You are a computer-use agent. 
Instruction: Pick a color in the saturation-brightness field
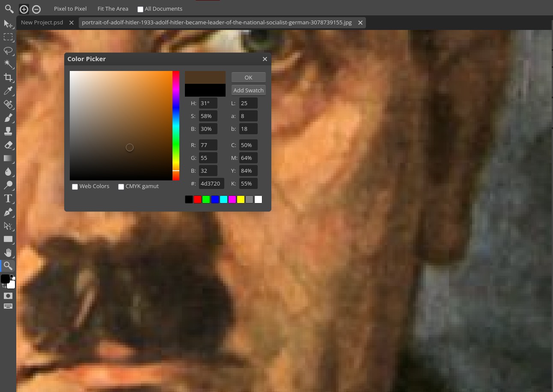(x=121, y=126)
